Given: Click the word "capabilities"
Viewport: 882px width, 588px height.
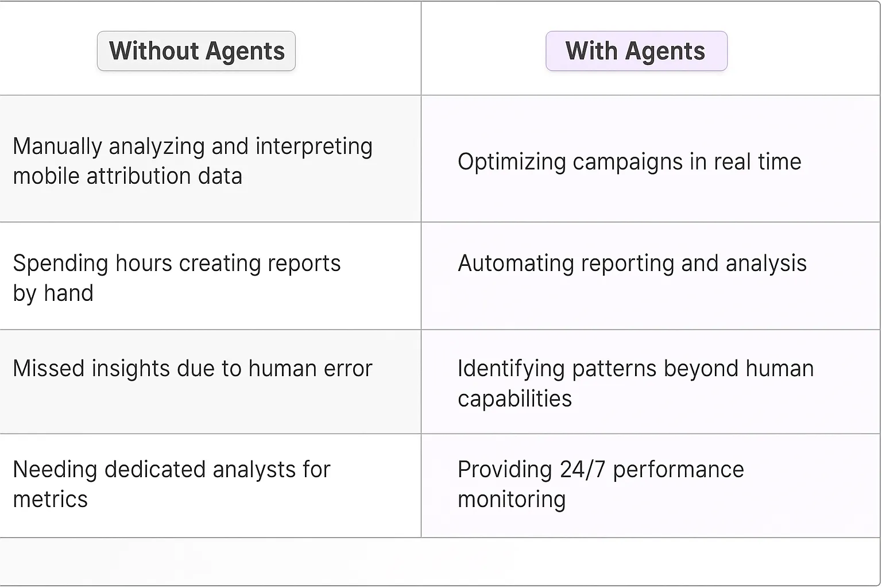Looking at the screenshot, I should click(x=514, y=399).
